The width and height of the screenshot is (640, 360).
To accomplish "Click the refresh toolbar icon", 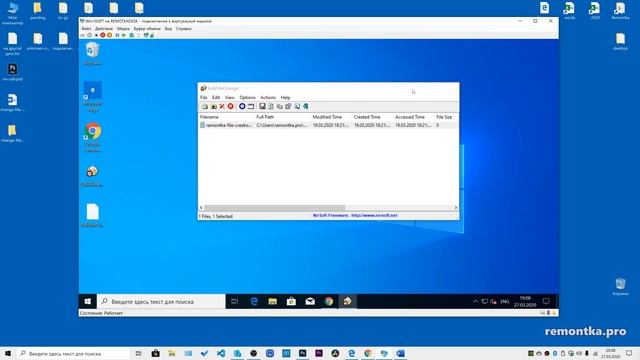I will tap(271, 107).
